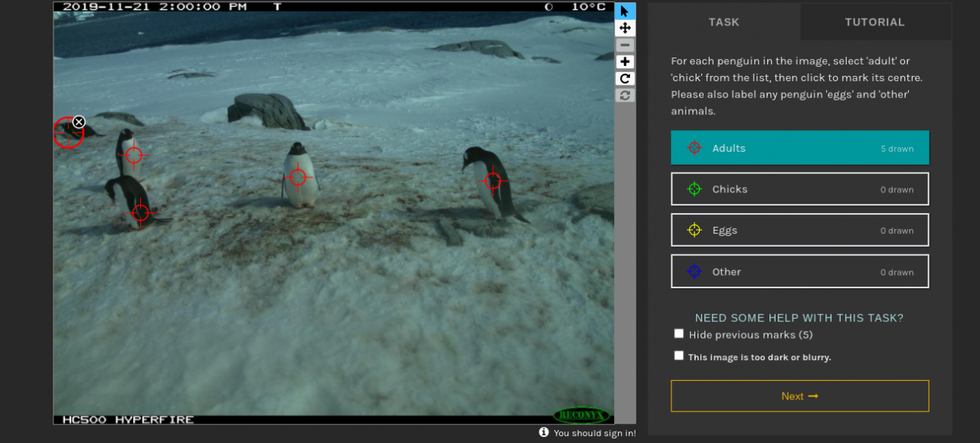The width and height of the screenshot is (980, 443).
Task: Zoom out with the minus button
Action: tap(625, 45)
